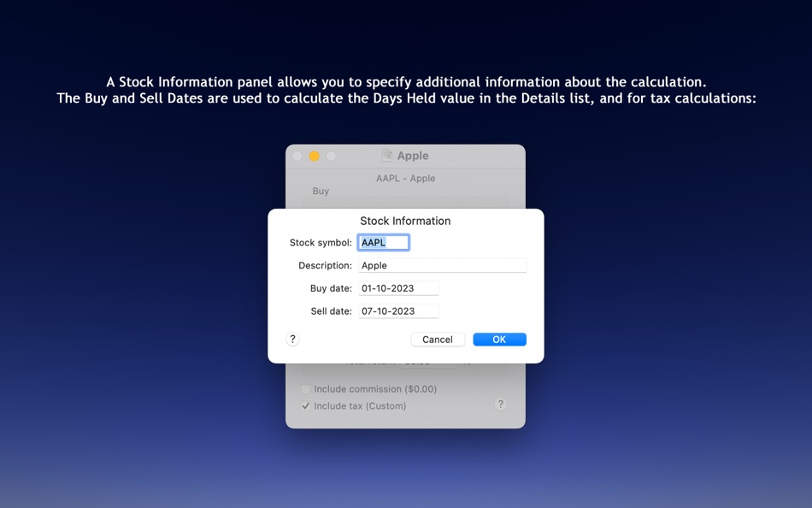Click the 'Stock symbol:' label
812x508 pixels.
(321, 242)
